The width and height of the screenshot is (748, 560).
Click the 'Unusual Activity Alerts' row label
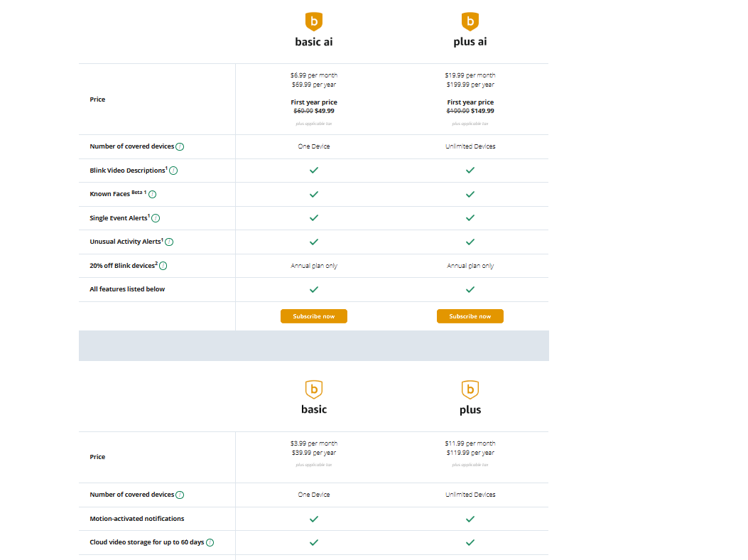tap(125, 242)
